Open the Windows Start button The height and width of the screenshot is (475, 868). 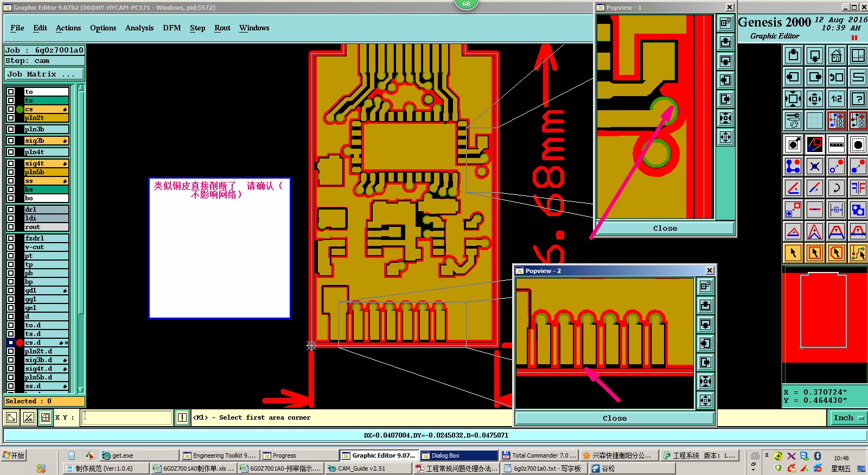[14, 455]
